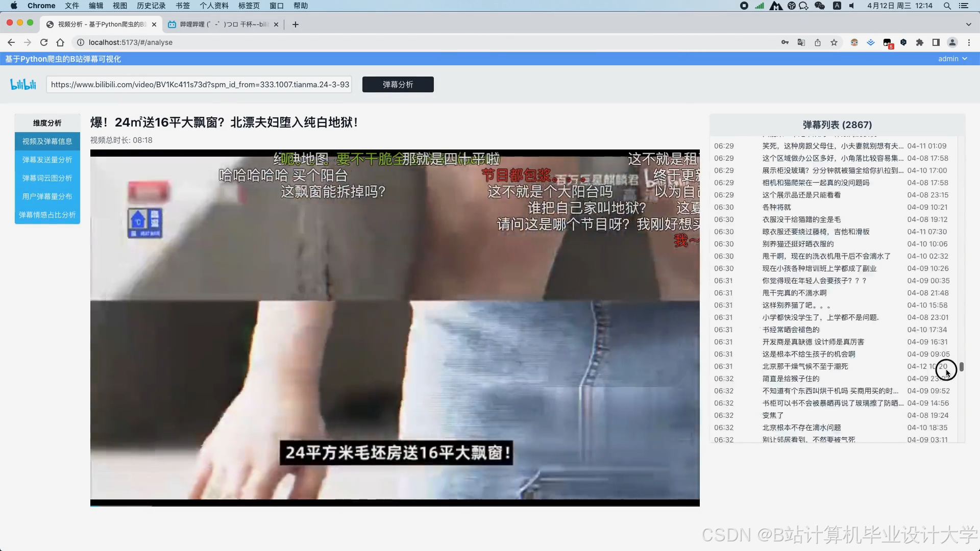The width and height of the screenshot is (980, 551).
Task: Click the bilibili video URL input field
Action: [200, 84]
